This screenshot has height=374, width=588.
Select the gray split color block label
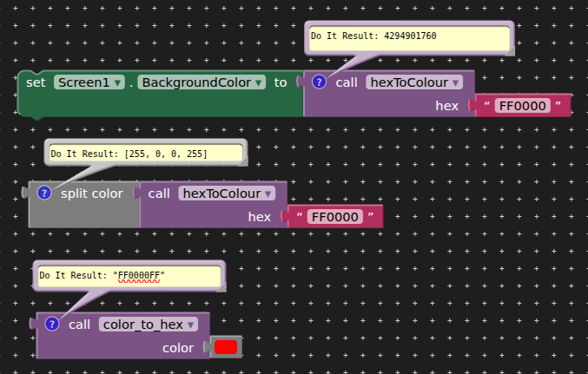(x=91, y=194)
